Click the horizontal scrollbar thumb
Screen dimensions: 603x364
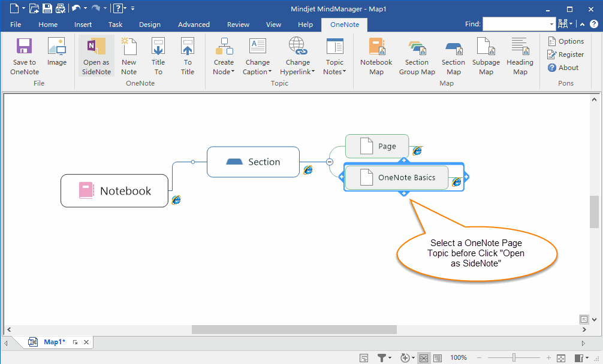pyautogui.click(x=294, y=329)
